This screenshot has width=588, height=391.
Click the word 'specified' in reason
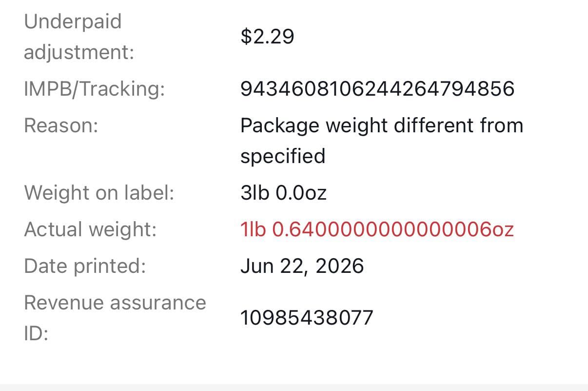coord(283,157)
